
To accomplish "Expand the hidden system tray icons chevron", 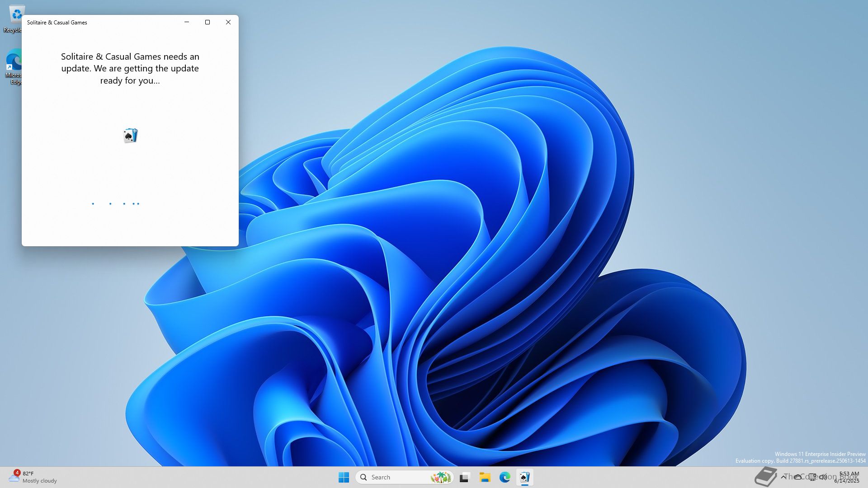I will [x=783, y=477].
